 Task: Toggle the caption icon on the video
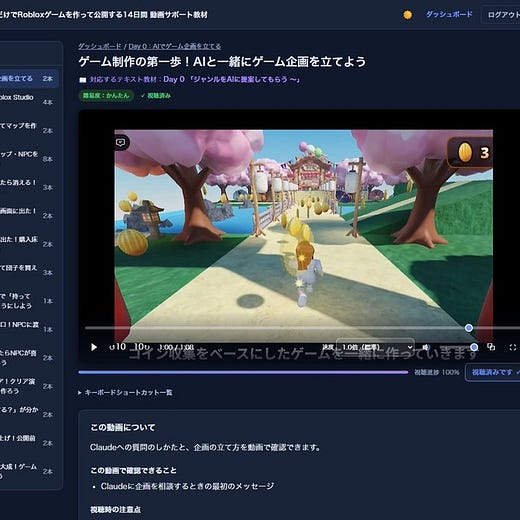[x=121, y=143]
